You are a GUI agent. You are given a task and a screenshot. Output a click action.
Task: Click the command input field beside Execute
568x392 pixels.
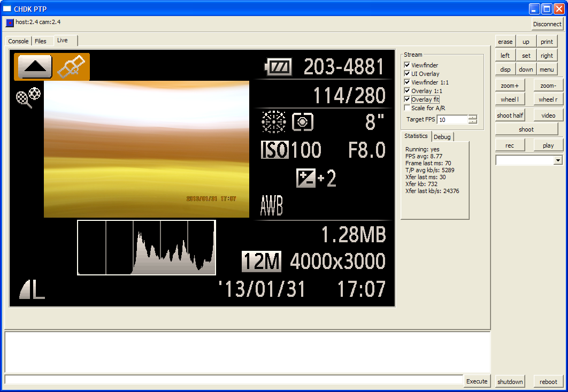click(234, 380)
